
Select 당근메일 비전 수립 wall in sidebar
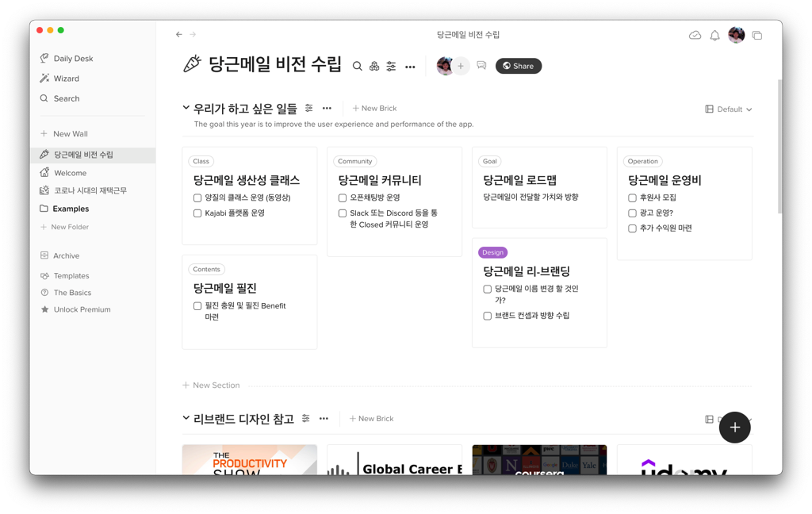[x=93, y=155]
